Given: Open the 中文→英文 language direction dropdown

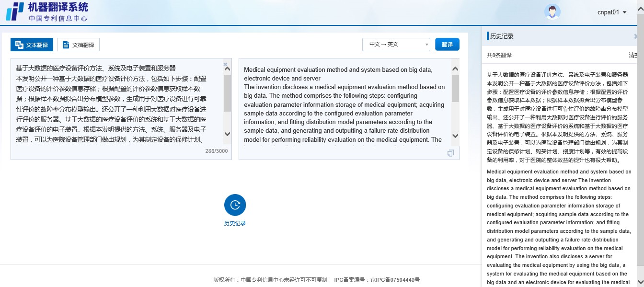Looking at the screenshot, I should pyautogui.click(x=396, y=45).
